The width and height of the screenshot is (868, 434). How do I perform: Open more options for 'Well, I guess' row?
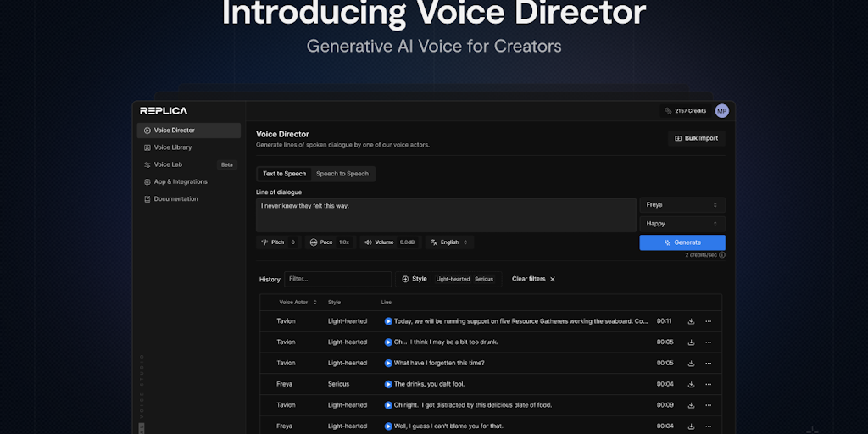(709, 426)
